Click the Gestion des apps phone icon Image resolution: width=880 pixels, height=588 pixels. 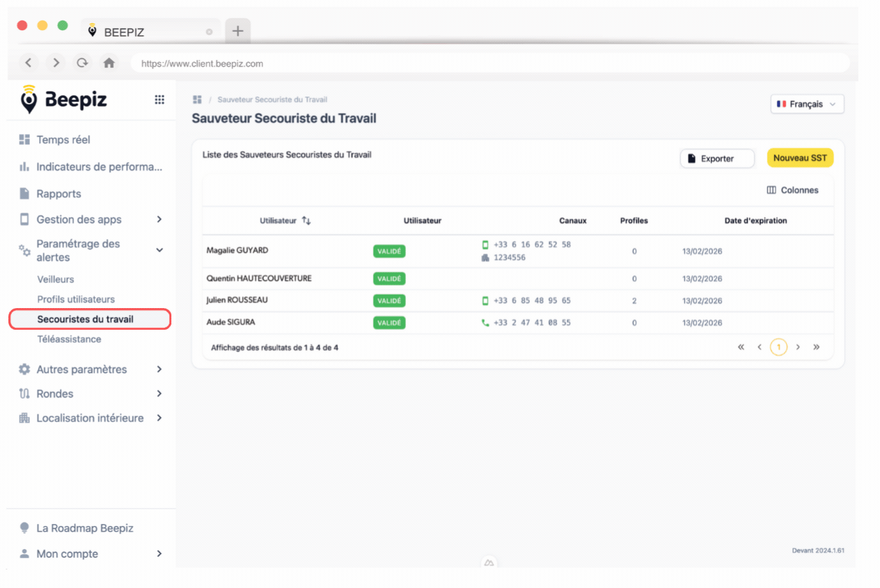[x=24, y=219]
